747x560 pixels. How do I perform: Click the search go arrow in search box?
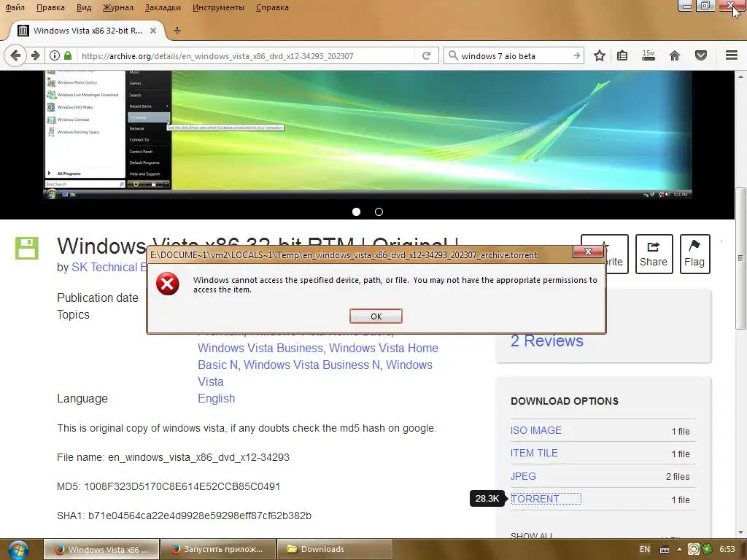[x=577, y=55]
